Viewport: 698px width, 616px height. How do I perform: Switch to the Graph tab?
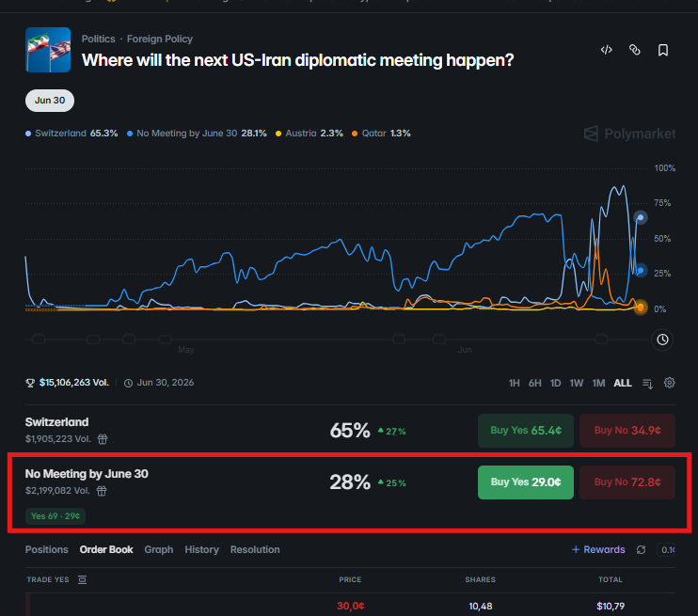click(x=158, y=549)
